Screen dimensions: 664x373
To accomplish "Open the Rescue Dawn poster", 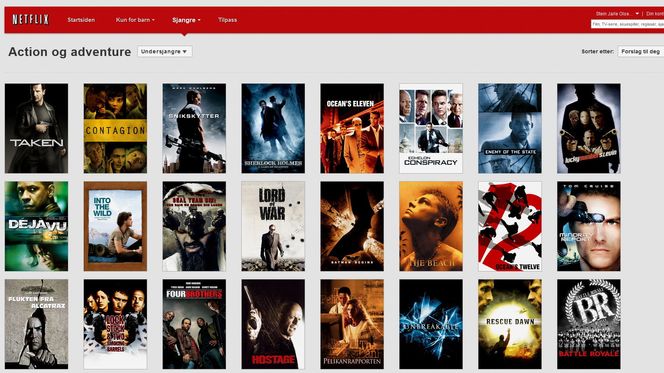I will (x=510, y=324).
